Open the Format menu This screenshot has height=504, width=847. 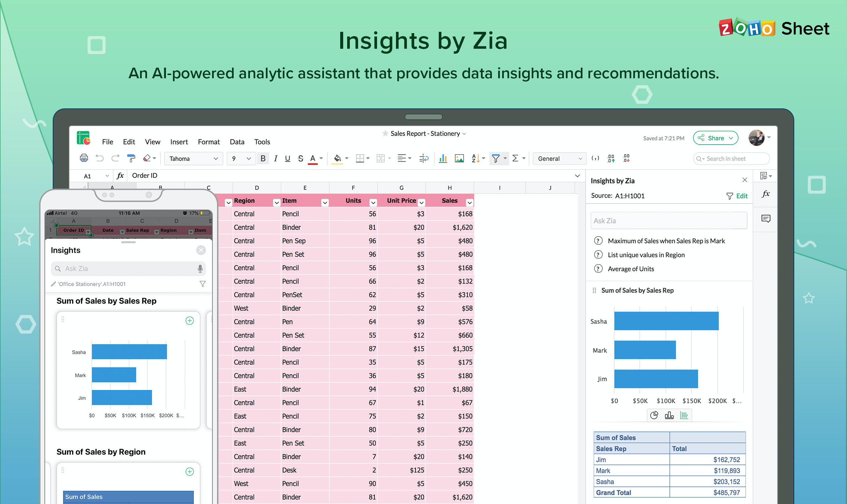tap(208, 142)
